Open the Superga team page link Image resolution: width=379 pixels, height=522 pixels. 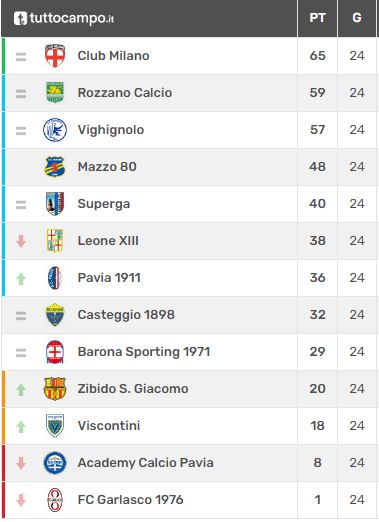pos(104,204)
